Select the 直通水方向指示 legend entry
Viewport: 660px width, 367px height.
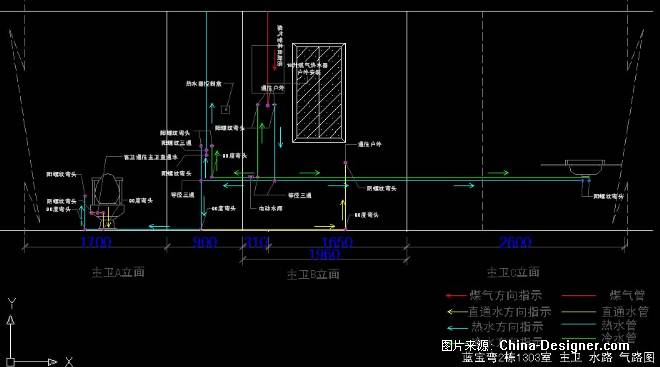pyautogui.click(x=499, y=312)
